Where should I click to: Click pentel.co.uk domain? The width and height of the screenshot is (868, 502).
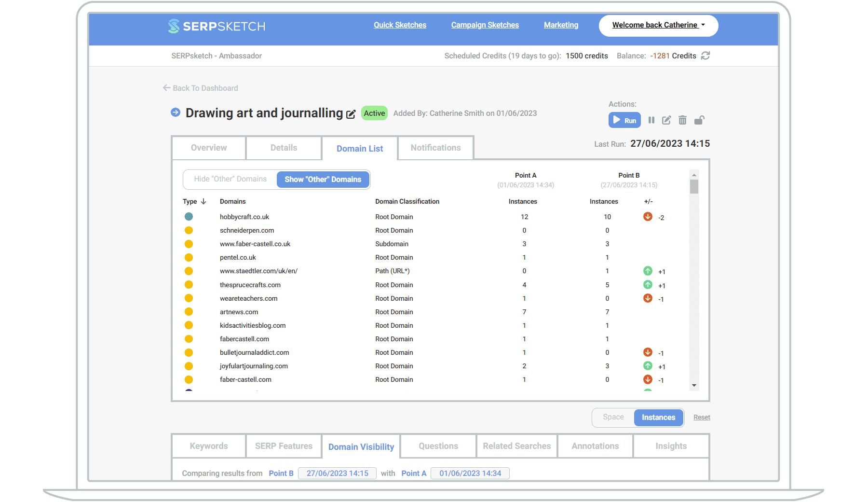[x=238, y=257]
